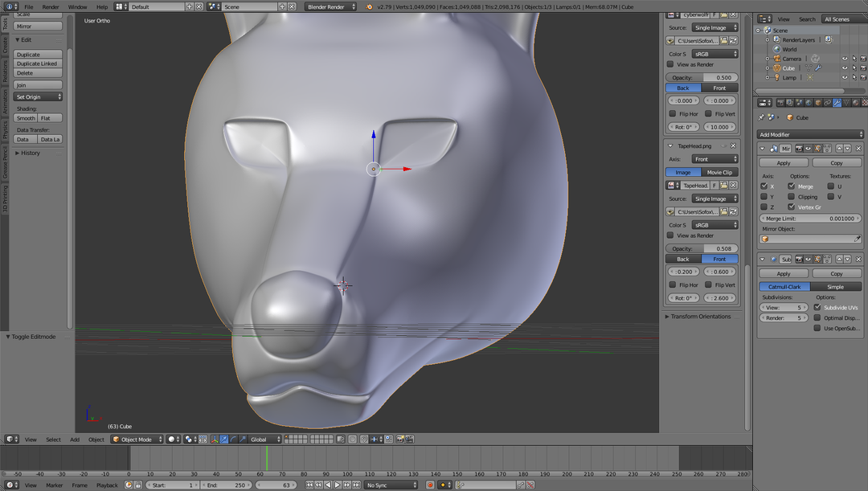Open the Object Mode selector
This screenshot has height=491, width=868.
pyautogui.click(x=137, y=440)
